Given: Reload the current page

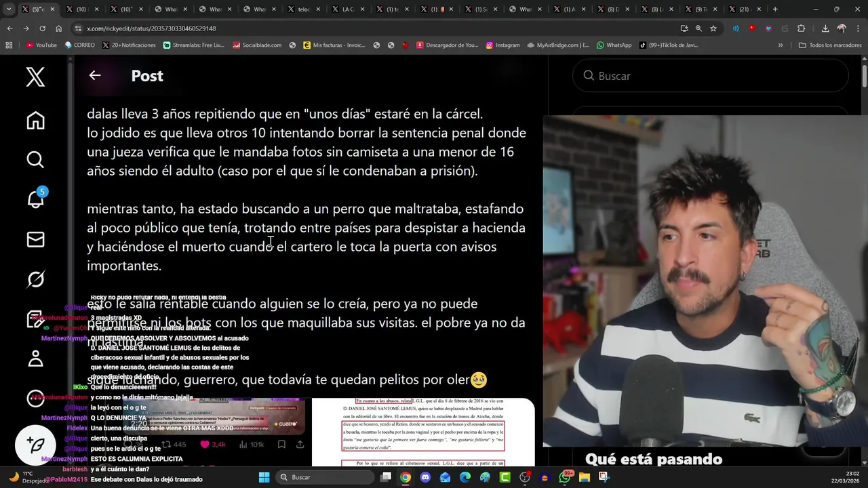Looking at the screenshot, I should click(42, 28).
